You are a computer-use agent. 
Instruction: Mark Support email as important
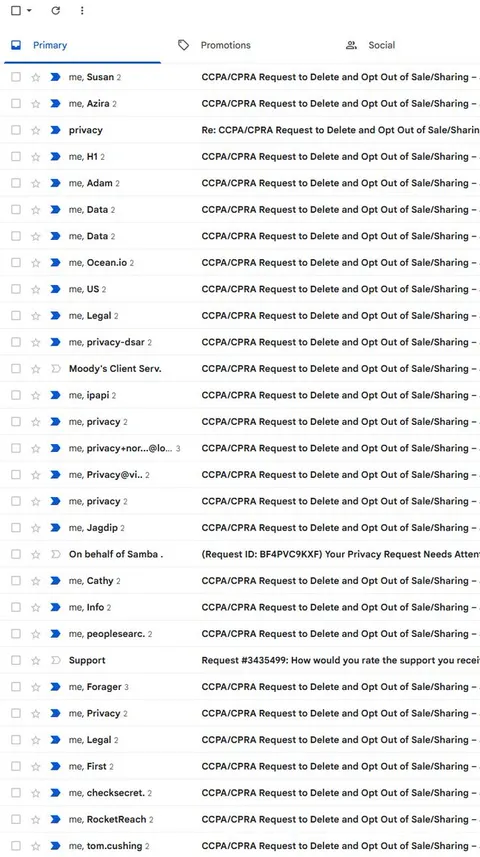55,660
